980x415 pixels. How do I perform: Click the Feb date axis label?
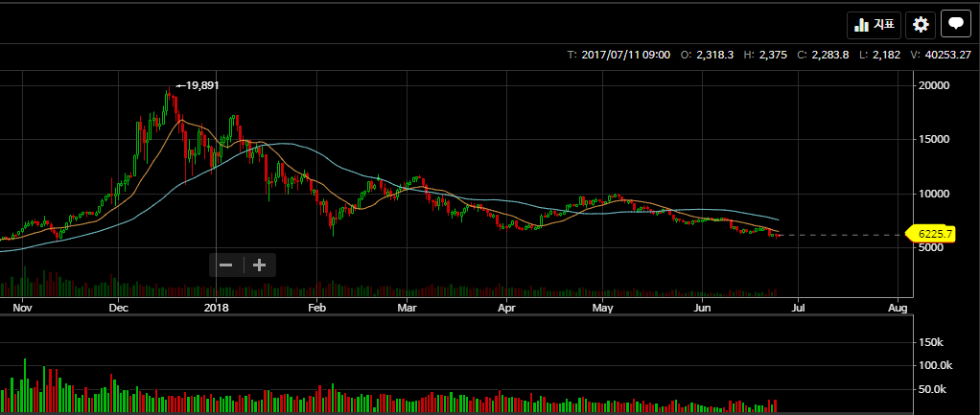317,308
